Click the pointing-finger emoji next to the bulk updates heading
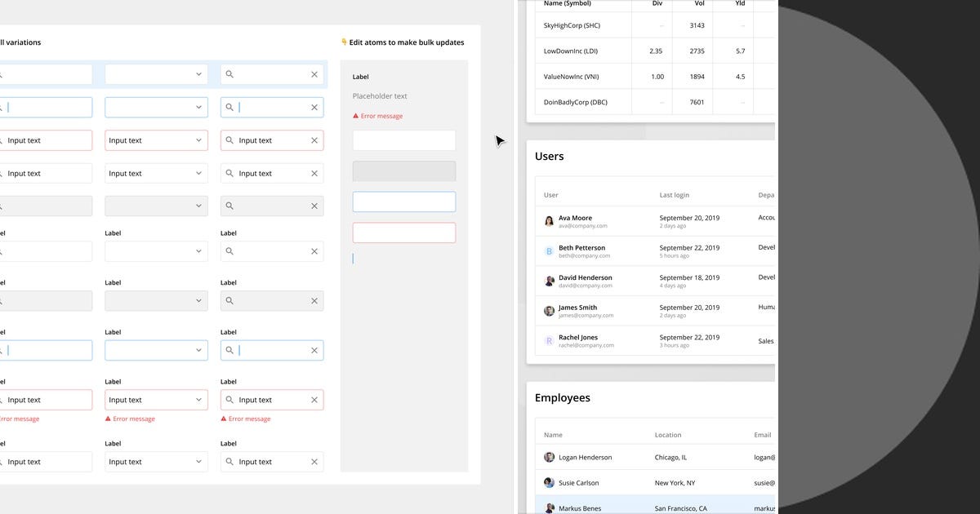Viewport: 980px width, 514px height. coord(342,42)
